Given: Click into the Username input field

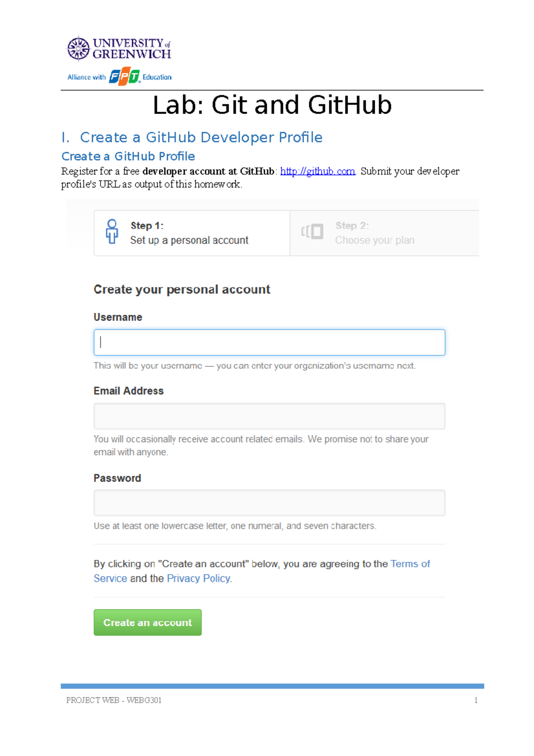Looking at the screenshot, I should (269, 342).
